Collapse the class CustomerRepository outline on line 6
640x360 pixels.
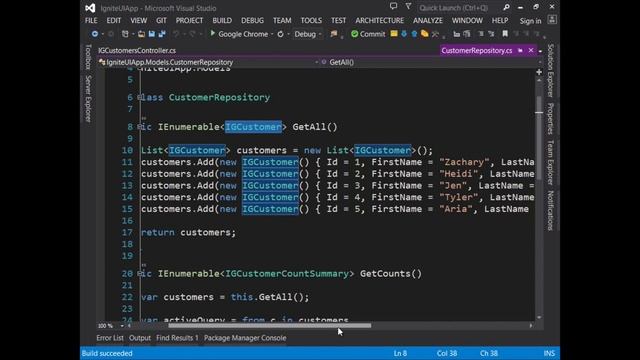pyautogui.click(x=140, y=97)
